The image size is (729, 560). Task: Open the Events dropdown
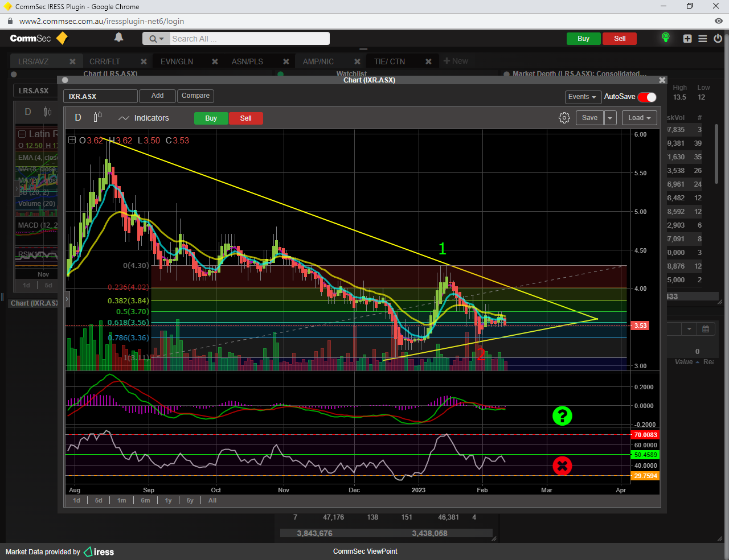pos(583,97)
